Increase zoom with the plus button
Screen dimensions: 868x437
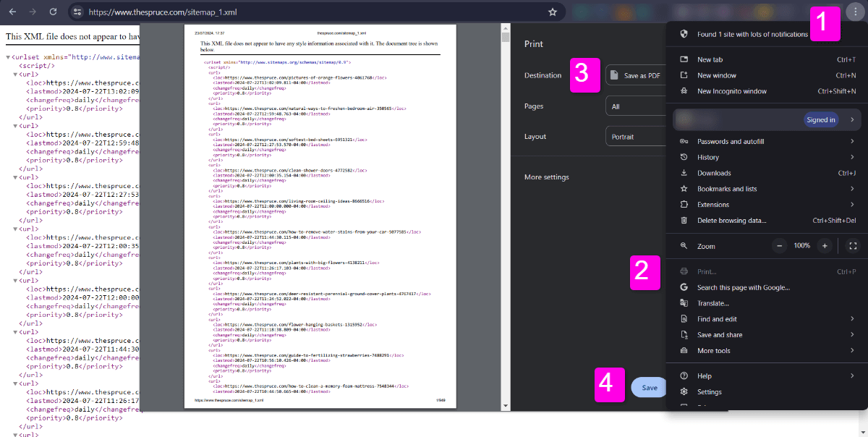coord(824,246)
